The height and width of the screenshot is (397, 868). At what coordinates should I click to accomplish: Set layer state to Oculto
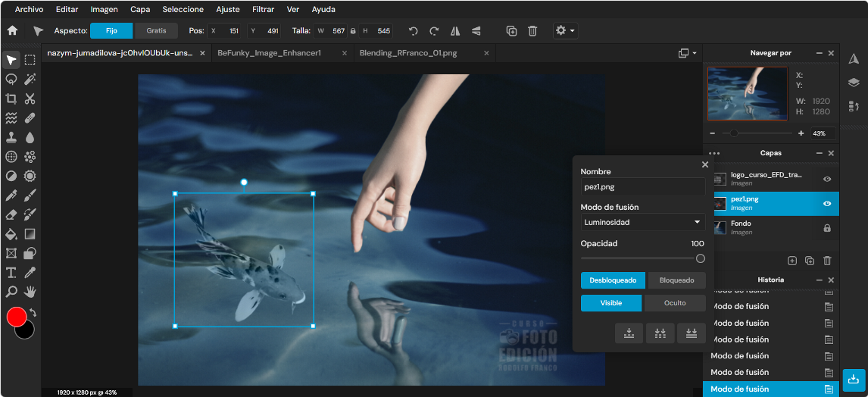click(674, 303)
